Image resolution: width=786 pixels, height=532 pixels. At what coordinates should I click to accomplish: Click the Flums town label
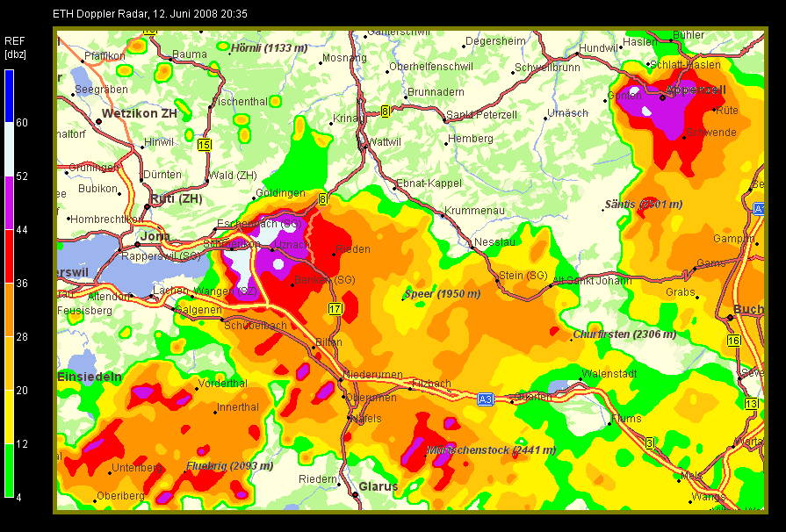pyautogui.click(x=626, y=418)
